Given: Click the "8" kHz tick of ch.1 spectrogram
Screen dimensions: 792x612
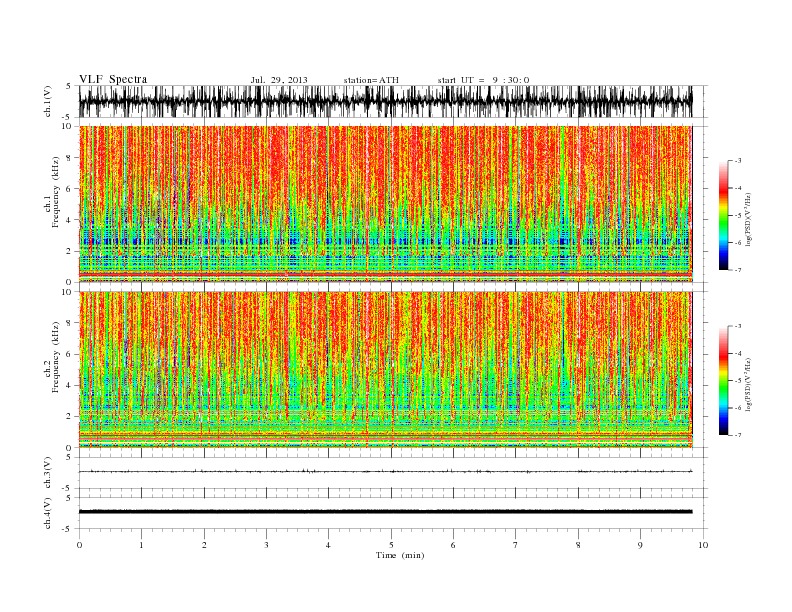Looking at the screenshot, I should [x=70, y=158].
